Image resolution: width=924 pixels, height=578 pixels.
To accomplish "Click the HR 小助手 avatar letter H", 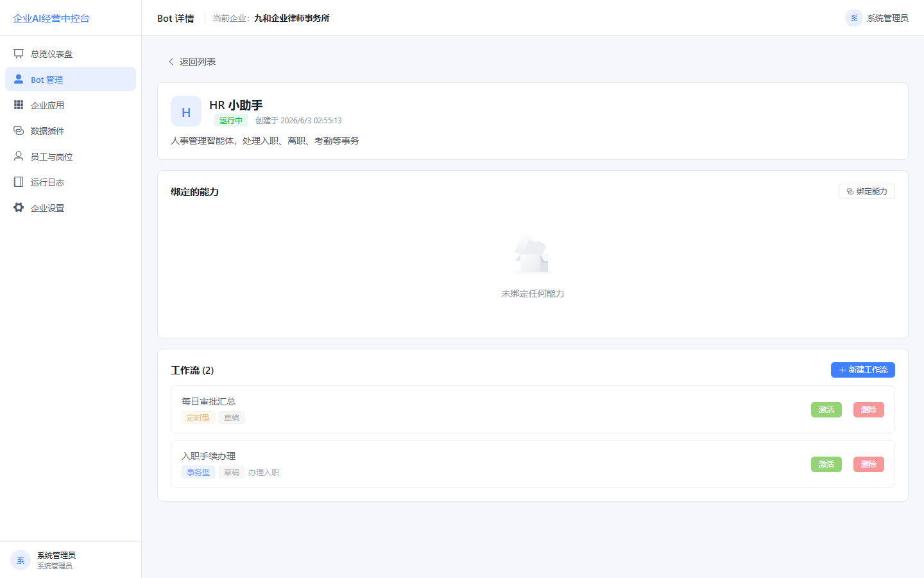I will pyautogui.click(x=186, y=112).
